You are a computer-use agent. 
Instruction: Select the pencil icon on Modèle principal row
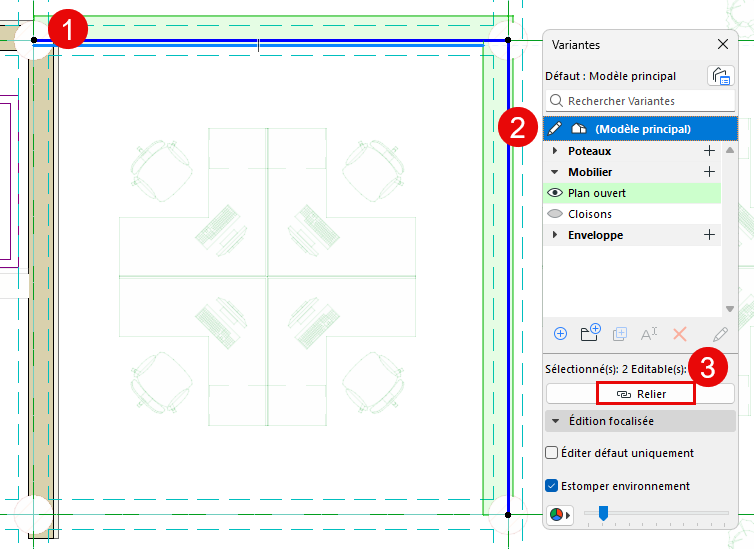555,128
